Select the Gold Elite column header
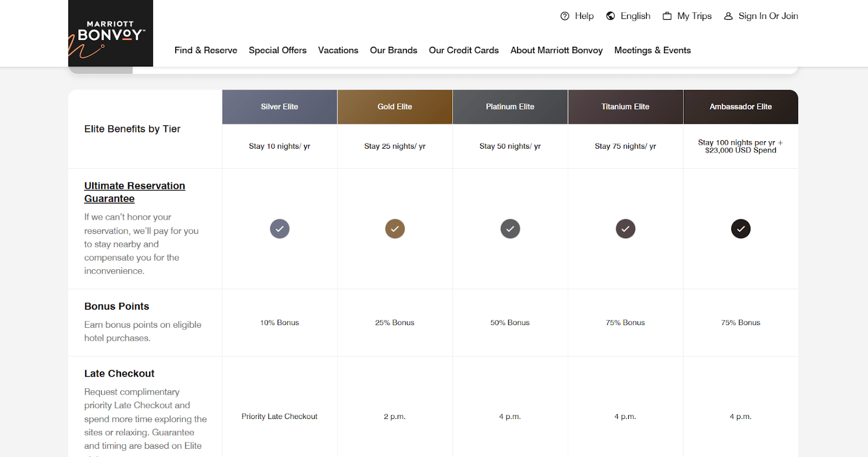 pyautogui.click(x=395, y=107)
